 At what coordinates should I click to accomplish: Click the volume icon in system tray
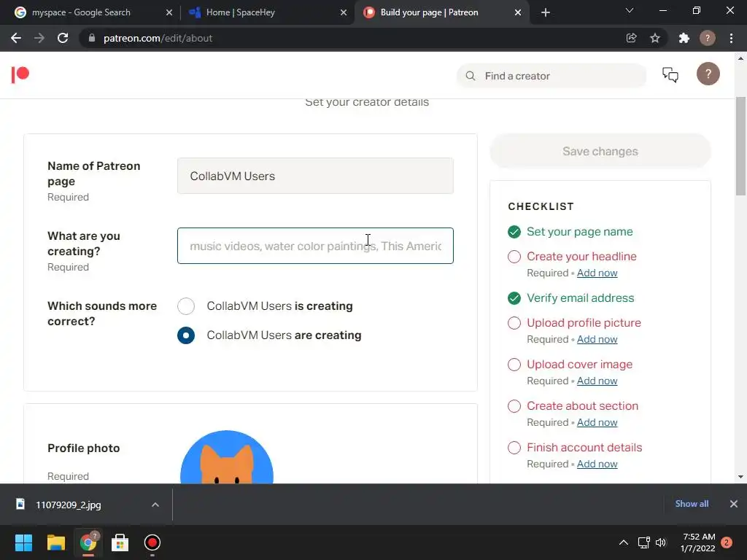pyautogui.click(x=661, y=542)
